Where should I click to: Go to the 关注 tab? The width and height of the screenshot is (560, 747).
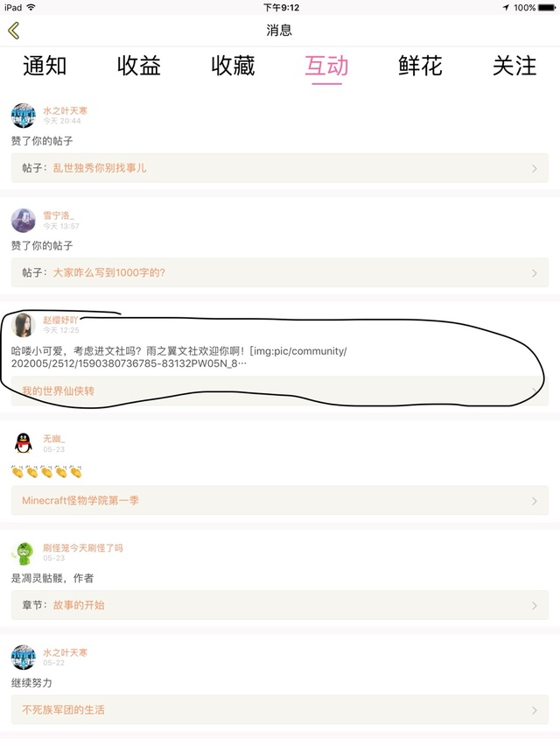click(x=514, y=66)
